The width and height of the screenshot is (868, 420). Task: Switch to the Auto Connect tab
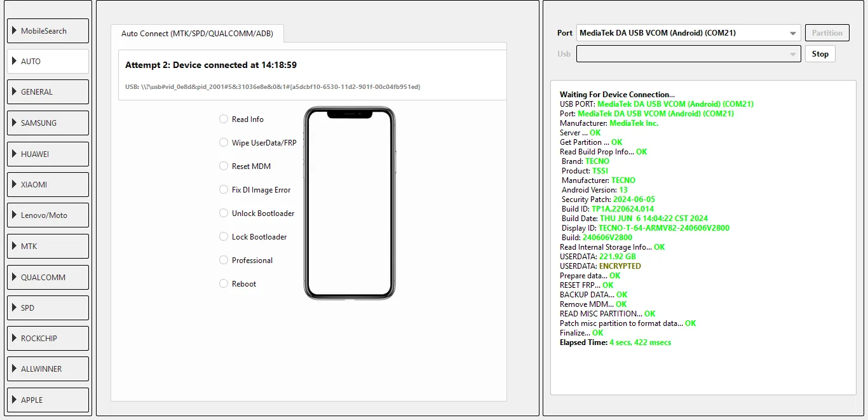(x=197, y=34)
